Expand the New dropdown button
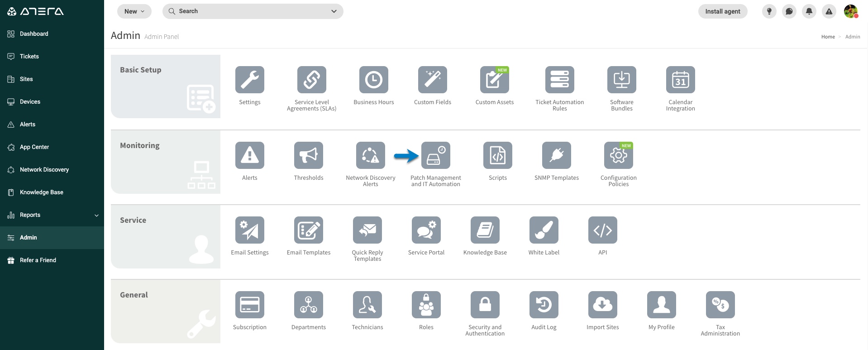Image resolution: width=868 pixels, height=350 pixels. coord(134,11)
